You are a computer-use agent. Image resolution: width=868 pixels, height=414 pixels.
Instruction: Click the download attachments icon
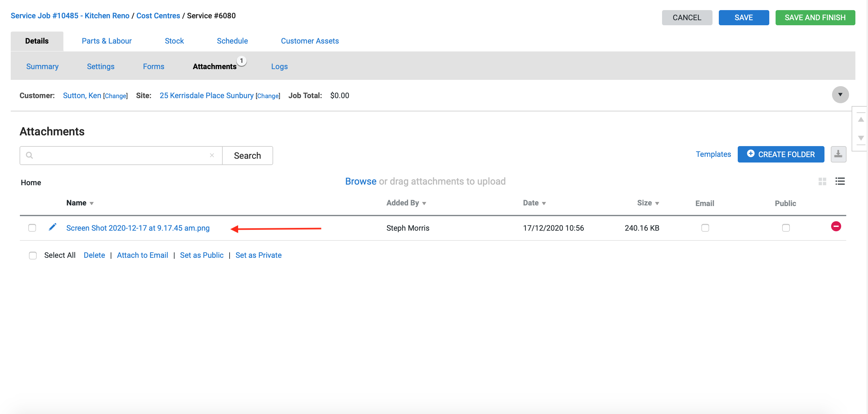pyautogui.click(x=838, y=154)
